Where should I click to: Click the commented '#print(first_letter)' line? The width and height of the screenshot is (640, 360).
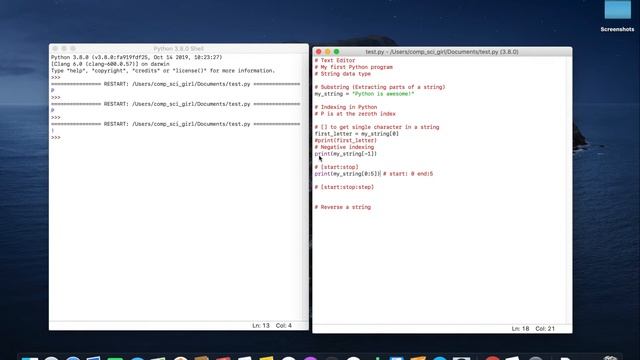point(346,140)
